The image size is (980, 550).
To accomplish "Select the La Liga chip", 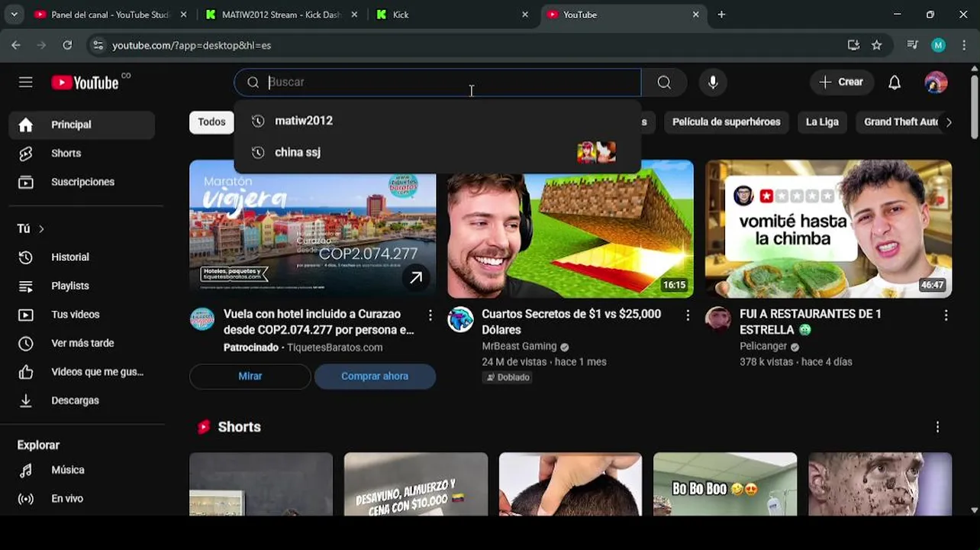I will coord(822,122).
